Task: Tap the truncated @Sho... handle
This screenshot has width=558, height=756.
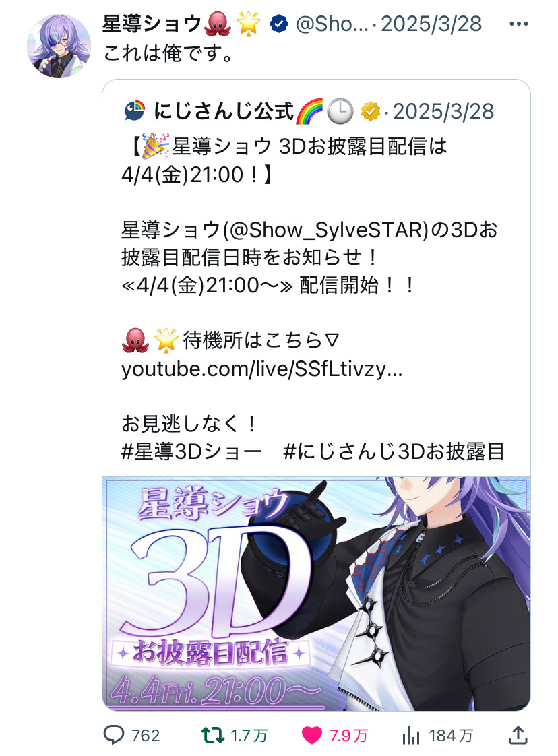Action: [332, 24]
